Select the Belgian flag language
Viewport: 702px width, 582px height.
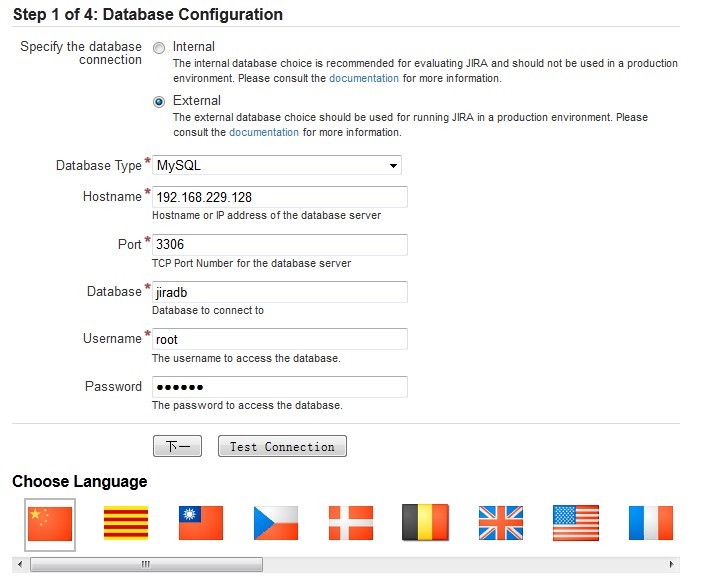click(x=425, y=523)
